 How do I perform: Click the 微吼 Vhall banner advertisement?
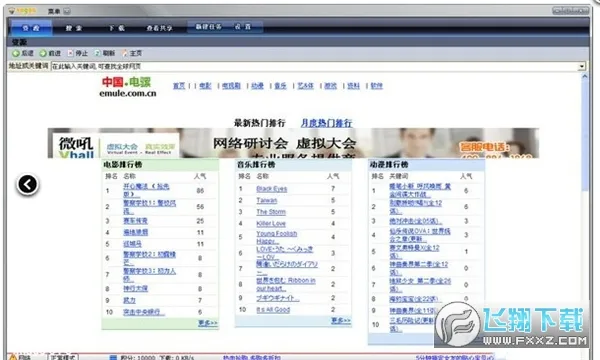pos(293,143)
